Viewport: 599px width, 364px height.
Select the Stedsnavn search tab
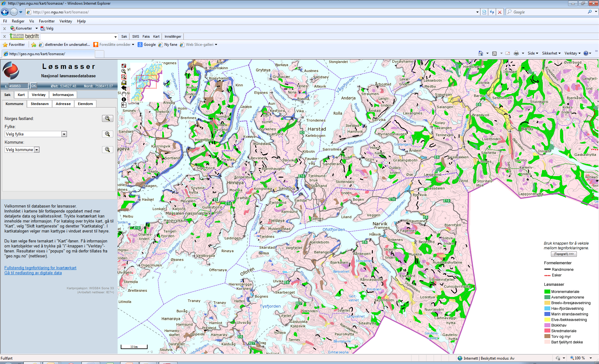[40, 104]
